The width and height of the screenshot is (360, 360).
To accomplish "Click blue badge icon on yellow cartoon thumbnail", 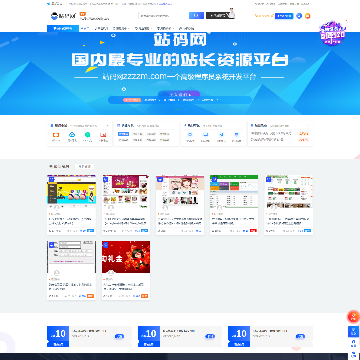I will (x=51, y=179).
